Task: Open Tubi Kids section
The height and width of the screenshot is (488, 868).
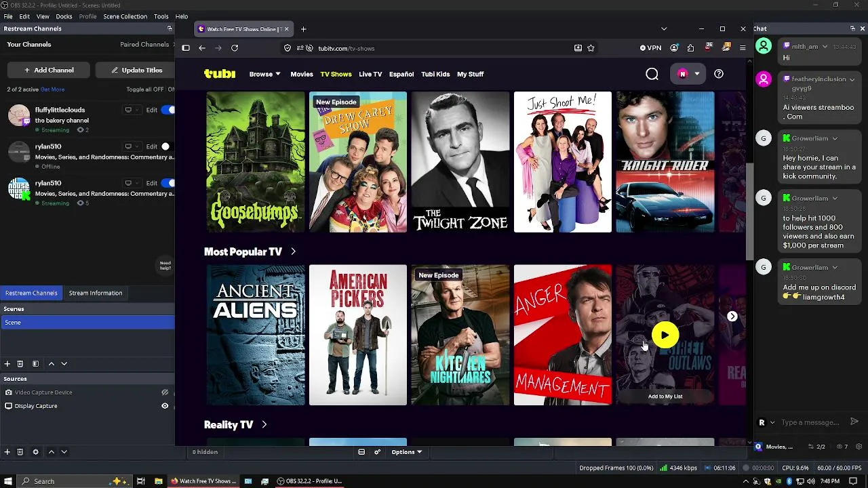Action: (435, 74)
